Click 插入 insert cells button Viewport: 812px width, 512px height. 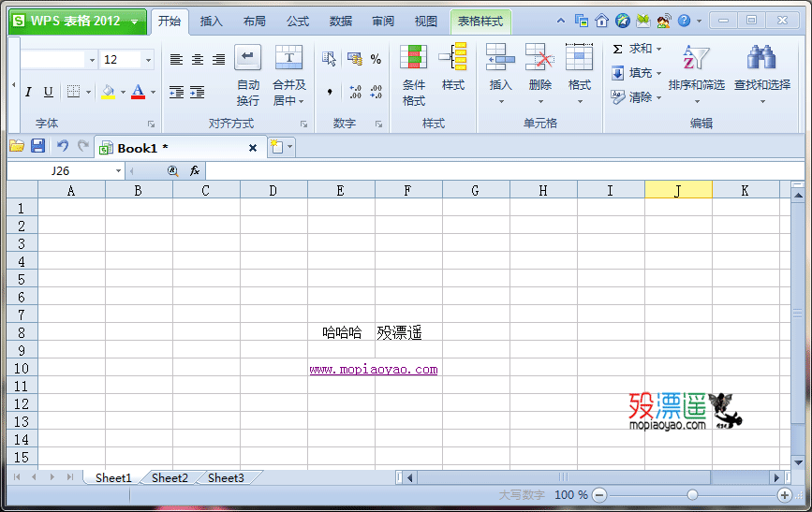[500, 74]
